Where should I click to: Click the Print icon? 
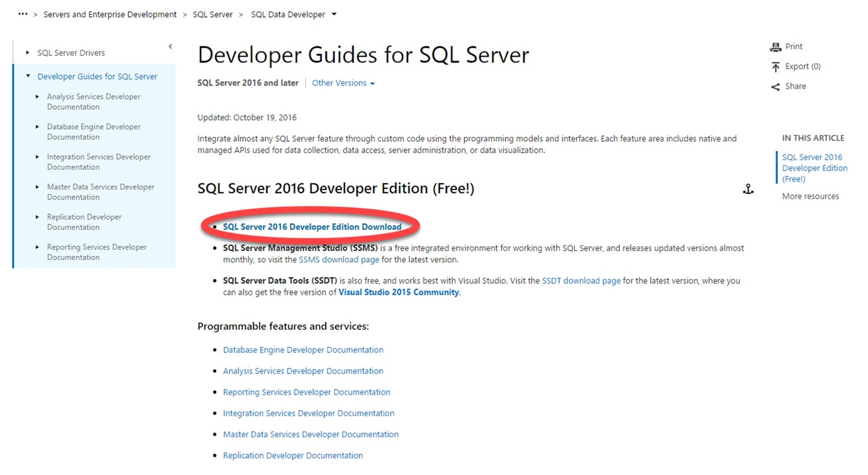tap(775, 47)
